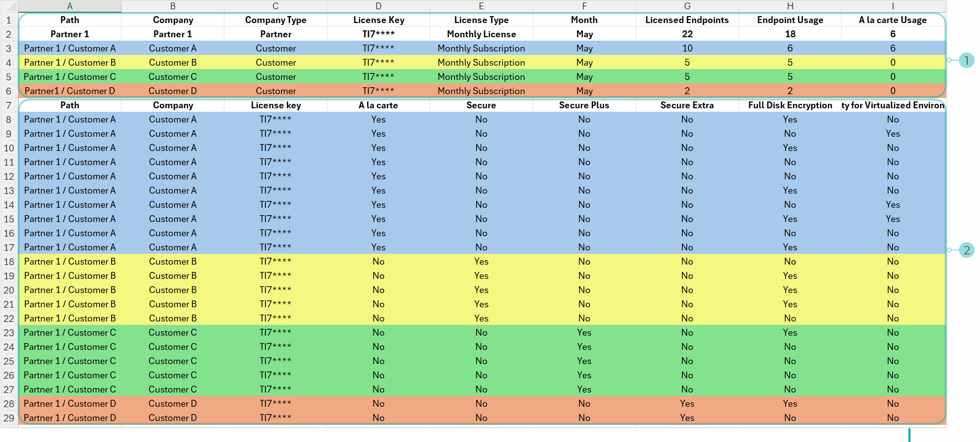Select the Monthly License cell
The height and width of the screenshot is (442, 980).
[481, 34]
